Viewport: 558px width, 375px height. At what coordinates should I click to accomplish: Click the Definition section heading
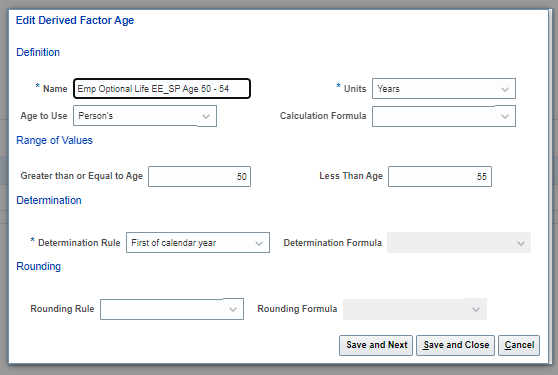point(38,52)
